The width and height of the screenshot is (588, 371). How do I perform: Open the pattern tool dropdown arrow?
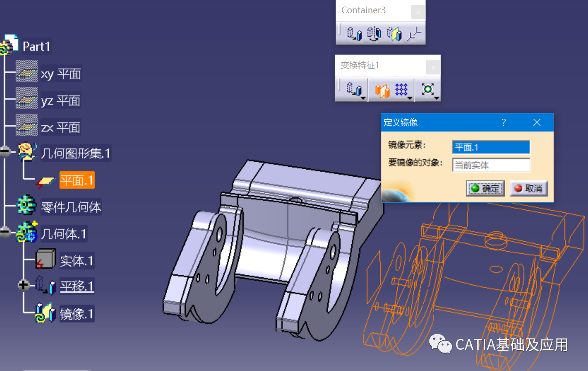tap(410, 98)
